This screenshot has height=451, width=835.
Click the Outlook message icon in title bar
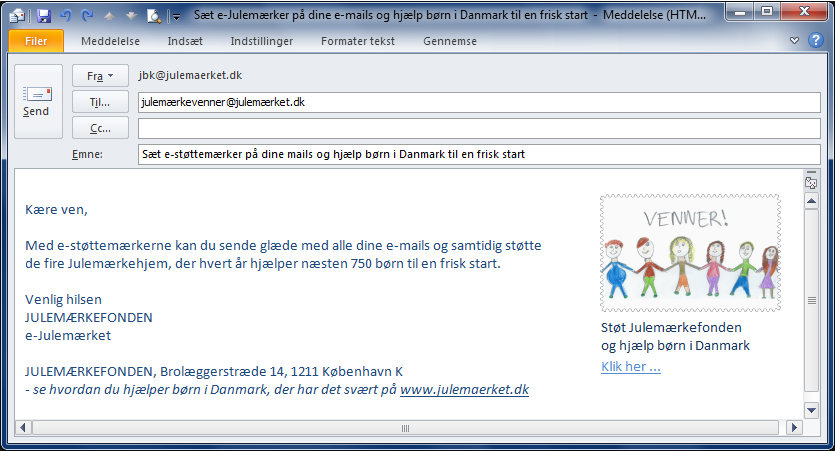point(18,15)
